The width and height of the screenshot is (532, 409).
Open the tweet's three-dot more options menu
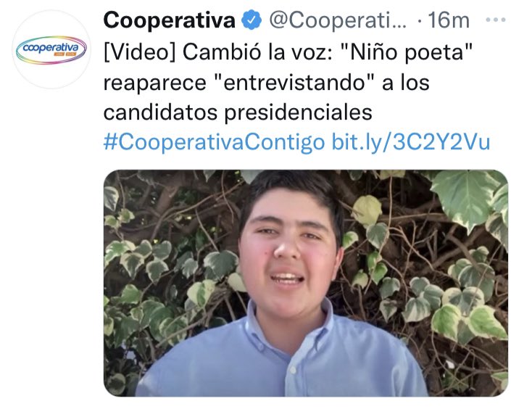pos(496,20)
